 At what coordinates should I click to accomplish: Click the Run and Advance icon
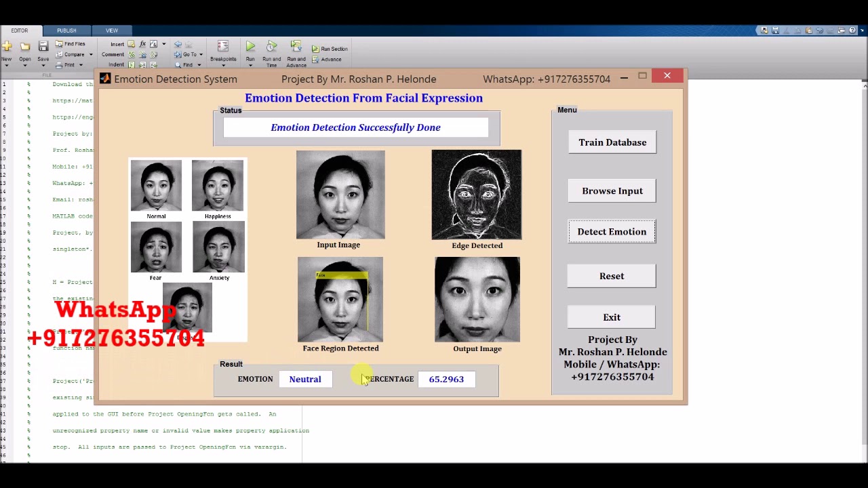pyautogui.click(x=296, y=47)
